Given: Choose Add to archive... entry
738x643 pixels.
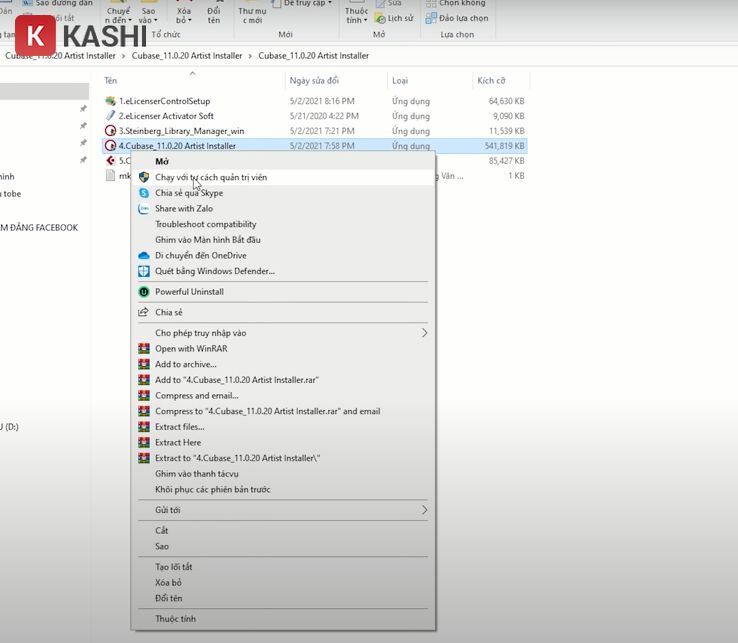Looking at the screenshot, I should 284,364.
